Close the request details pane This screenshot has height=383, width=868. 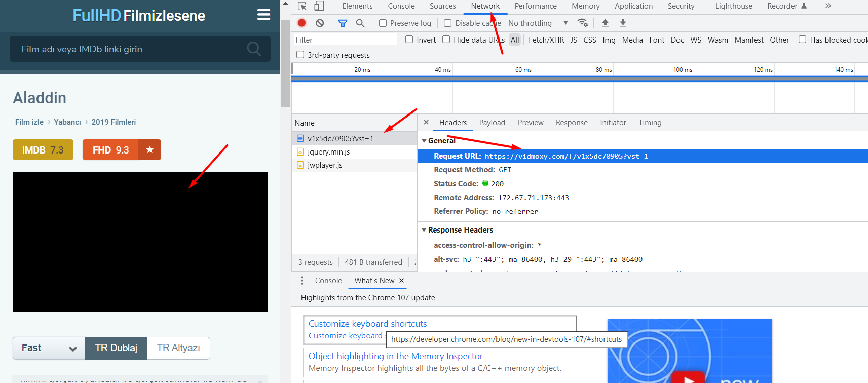[426, 122]
